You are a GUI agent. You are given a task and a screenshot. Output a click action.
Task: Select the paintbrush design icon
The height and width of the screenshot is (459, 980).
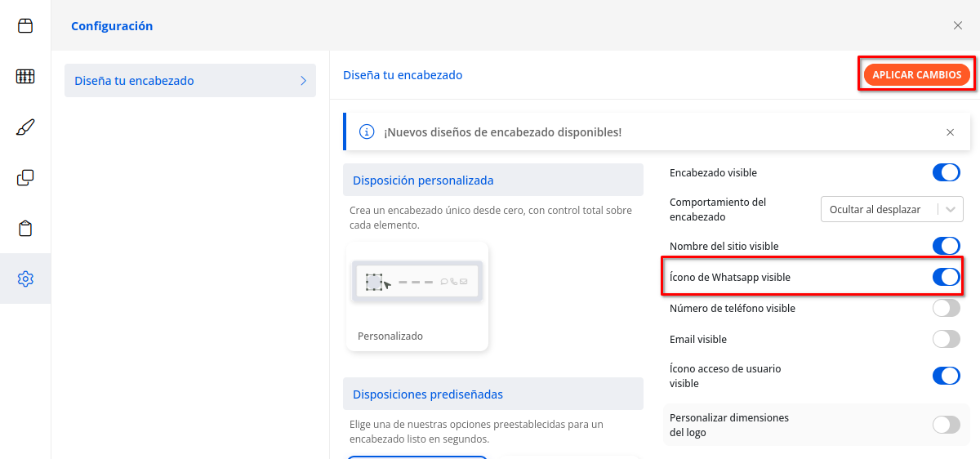[25, 127]
